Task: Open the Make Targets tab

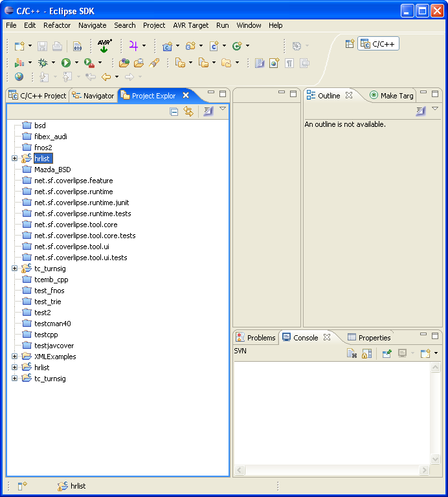Action: [392, 96]
